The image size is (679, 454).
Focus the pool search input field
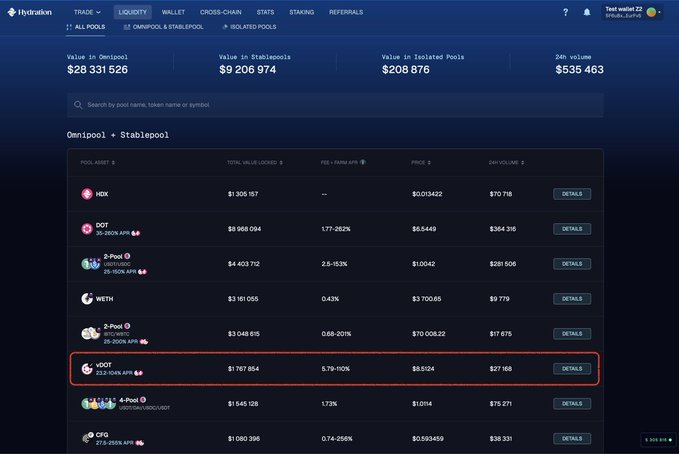click(x=335, y=105)
